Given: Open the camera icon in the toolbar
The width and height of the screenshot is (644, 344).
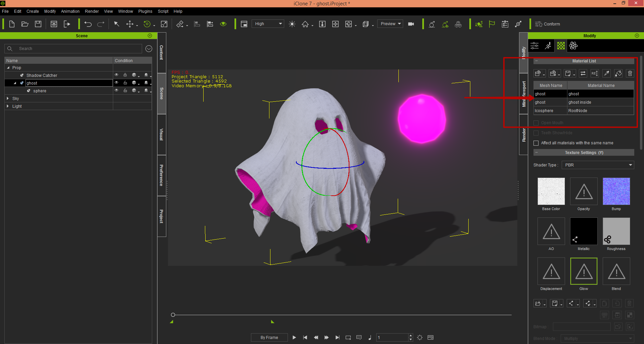Looking at the screenshot, I should (x=411, y=24).
